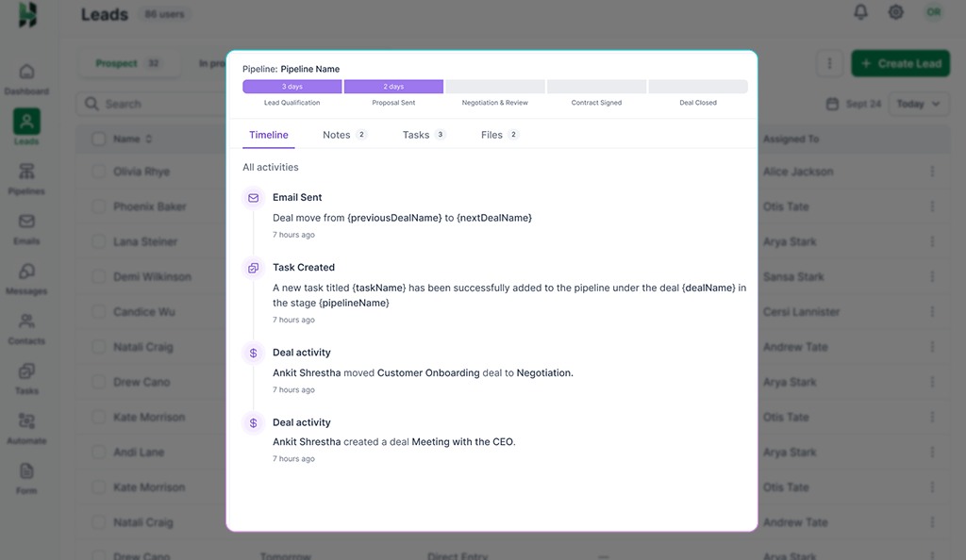Open the row options menu for Alice Jackson
This screenshot has width=966, height=560.
click(932, 172)
